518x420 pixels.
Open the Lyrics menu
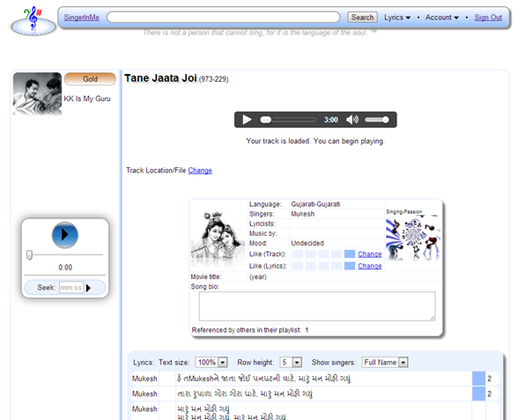(397, 18)
